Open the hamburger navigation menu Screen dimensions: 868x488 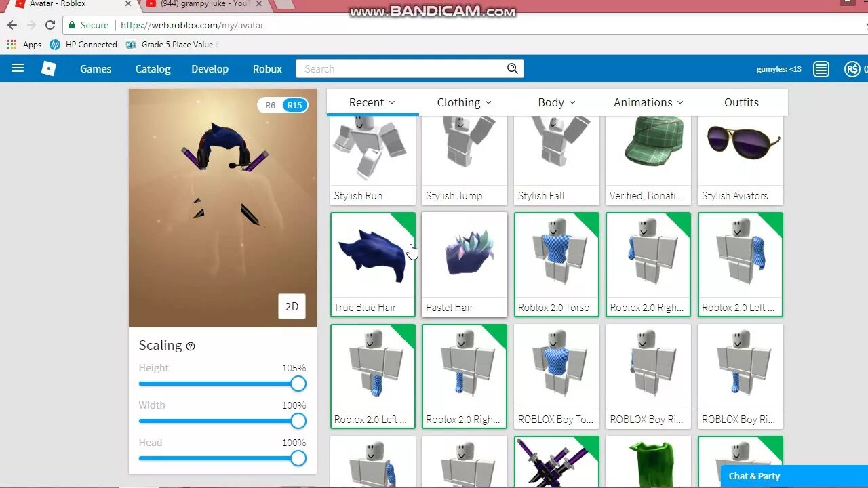18,68
